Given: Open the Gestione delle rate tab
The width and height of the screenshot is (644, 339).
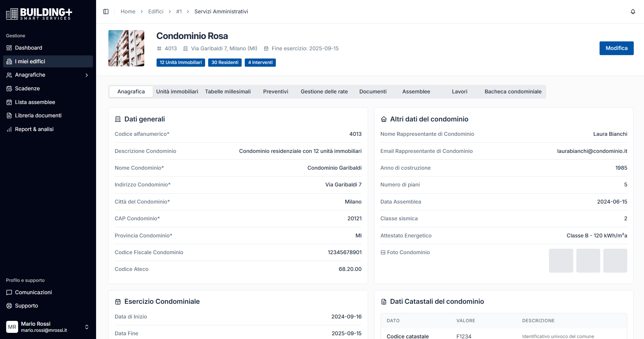Looking at the screenshot, I should [x=324, y=92].
